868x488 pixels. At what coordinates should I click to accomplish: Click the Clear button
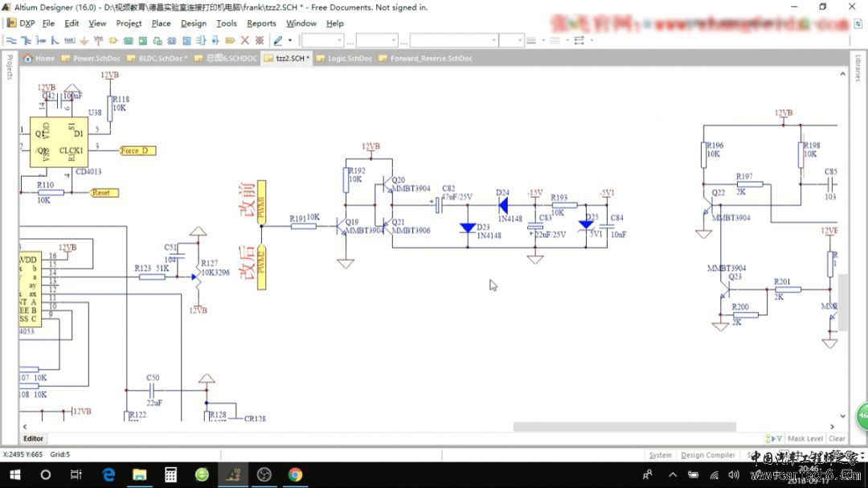pos(837,438)
